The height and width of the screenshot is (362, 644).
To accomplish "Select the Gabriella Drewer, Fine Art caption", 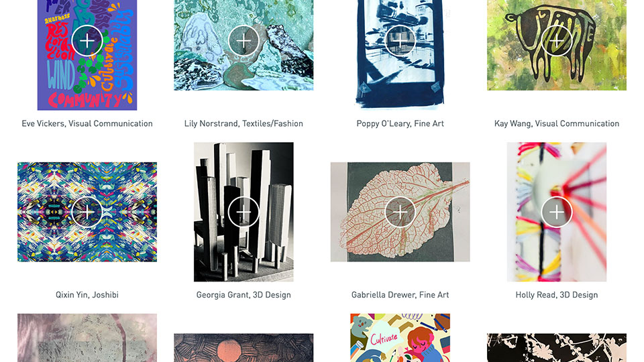I will (x=400, y=295).
